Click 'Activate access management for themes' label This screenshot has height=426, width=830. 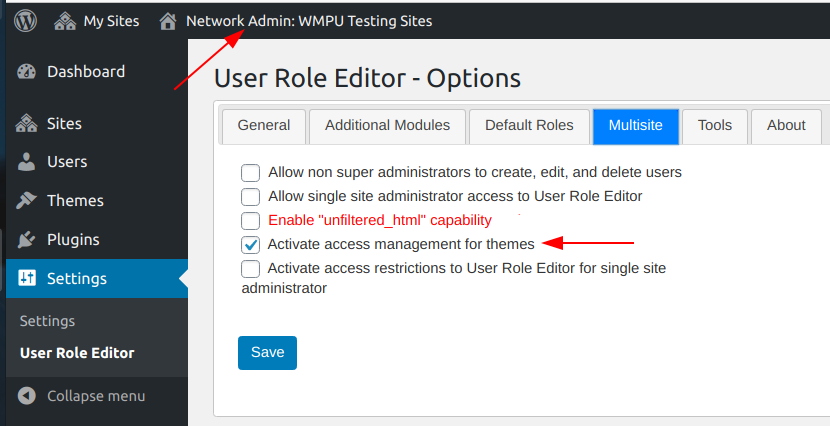401,244
